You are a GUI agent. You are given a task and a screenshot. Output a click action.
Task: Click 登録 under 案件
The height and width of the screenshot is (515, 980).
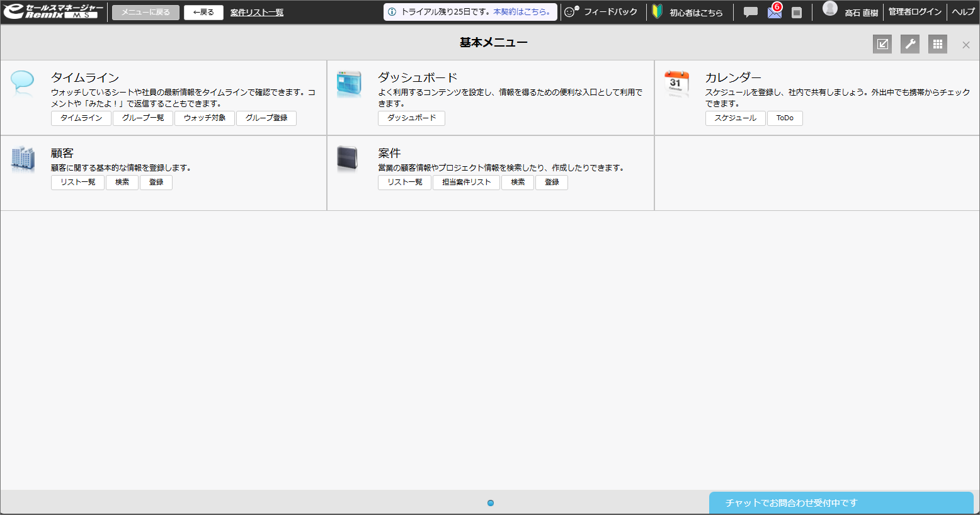point(552,183)
